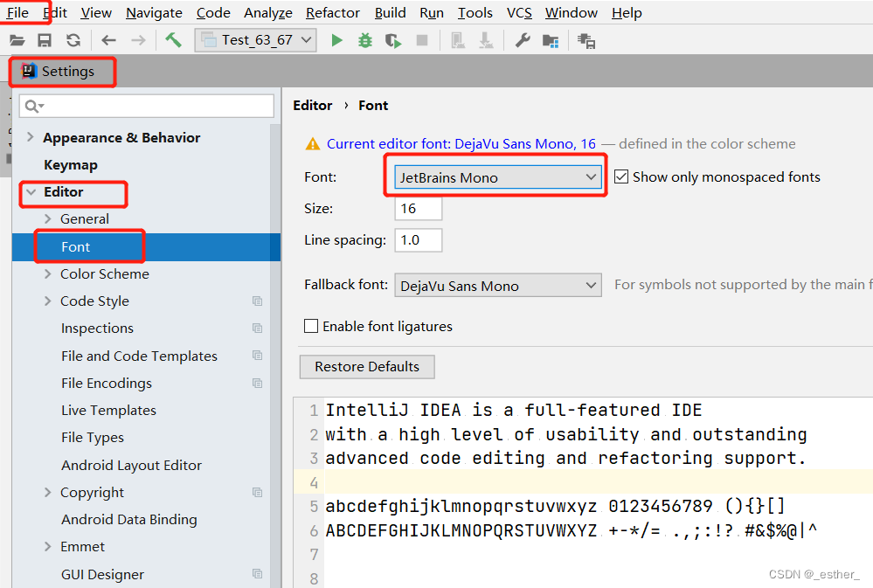Open the Code menu
This screenshot has height=588, width=873.
[213, 12]
